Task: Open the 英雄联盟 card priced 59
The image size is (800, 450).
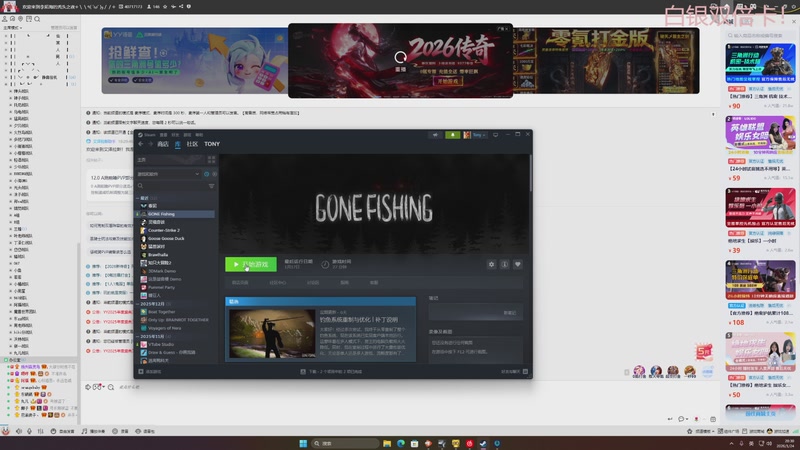Action: [x=760, y=149]
